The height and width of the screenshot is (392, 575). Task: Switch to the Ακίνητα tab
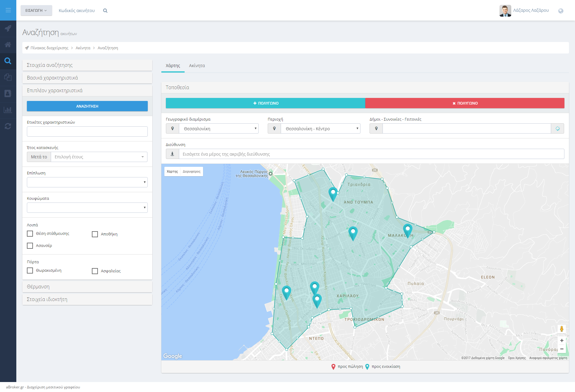coord(197,66)
